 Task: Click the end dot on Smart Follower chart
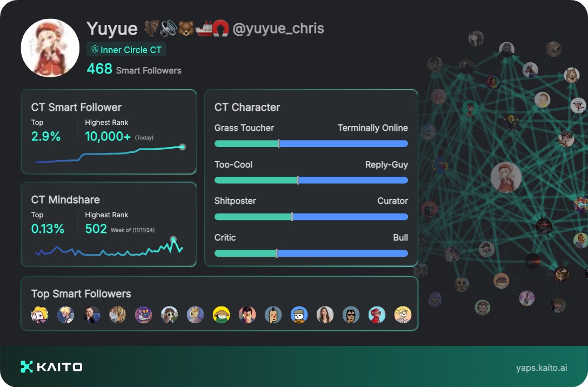[182, 147]
